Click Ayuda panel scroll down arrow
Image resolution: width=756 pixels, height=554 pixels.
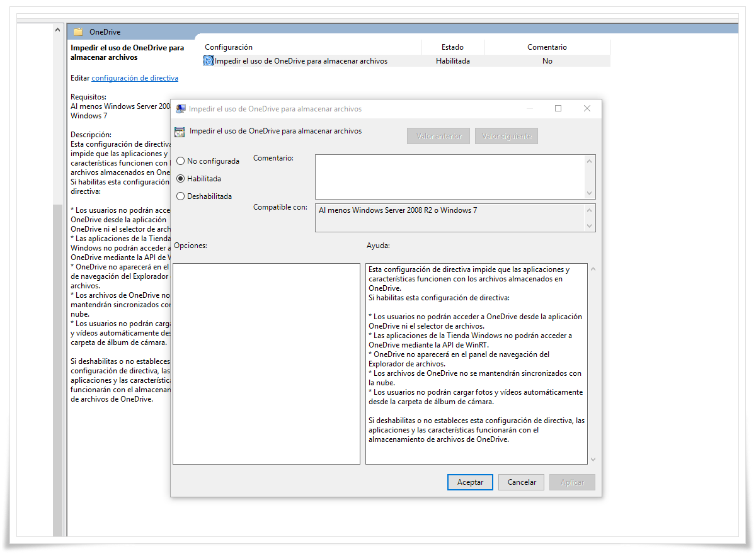(x=593, y=459)
